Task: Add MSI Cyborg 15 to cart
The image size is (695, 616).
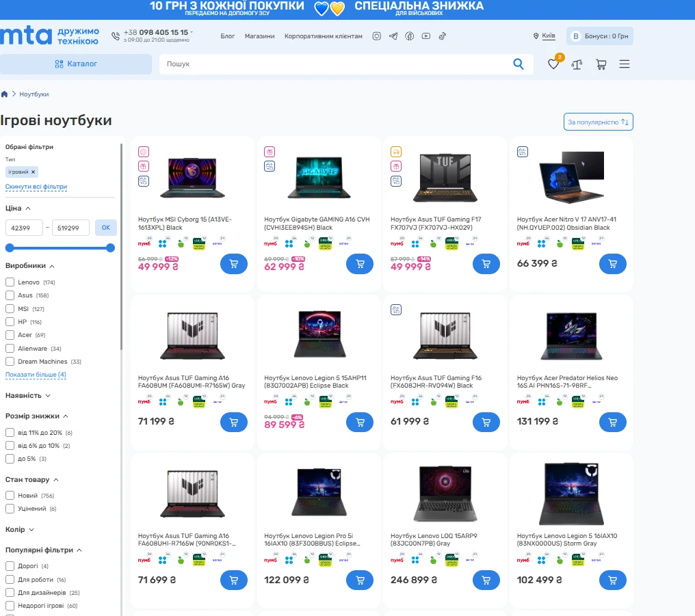Action: point(233,264)
